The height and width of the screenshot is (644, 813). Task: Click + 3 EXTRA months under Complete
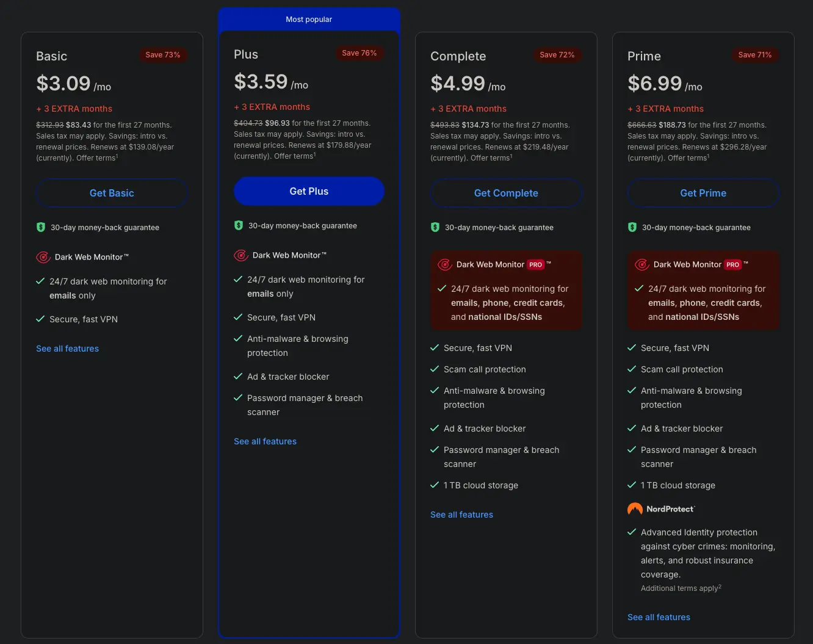469,109
